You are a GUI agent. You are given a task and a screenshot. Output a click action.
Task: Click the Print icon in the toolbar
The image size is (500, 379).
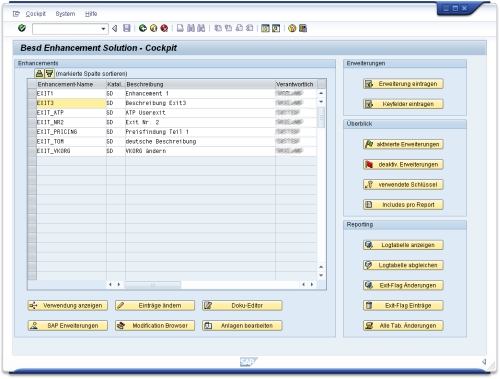pyautogui.click(x=180, y=28)
